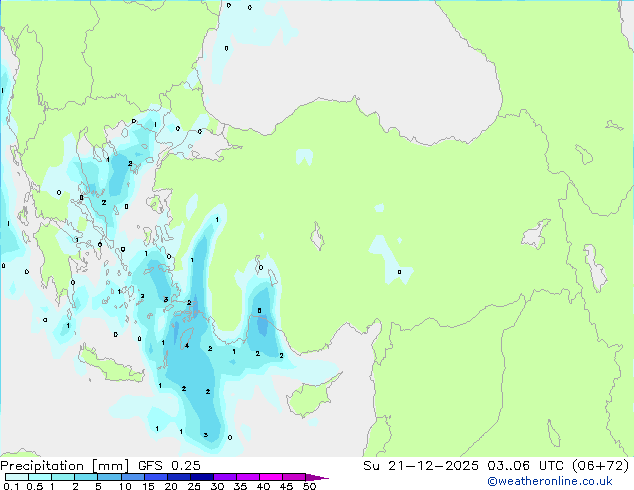Screen dimensions: 634x490
Task: Click the legend swatch between 1 and 2
Action: (63, 477)
